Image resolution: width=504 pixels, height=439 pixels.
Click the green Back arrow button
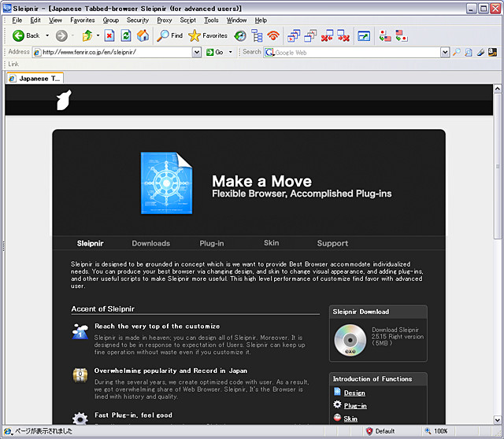point(18,35)
